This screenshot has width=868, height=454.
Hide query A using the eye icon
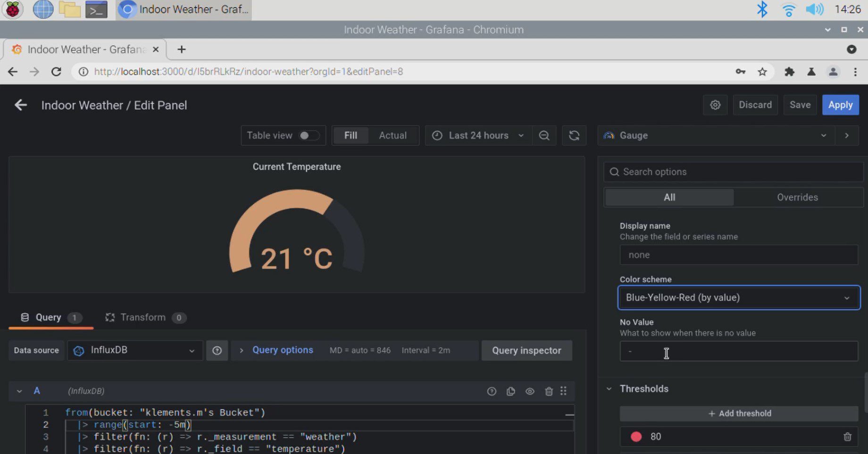click(530, 391)
